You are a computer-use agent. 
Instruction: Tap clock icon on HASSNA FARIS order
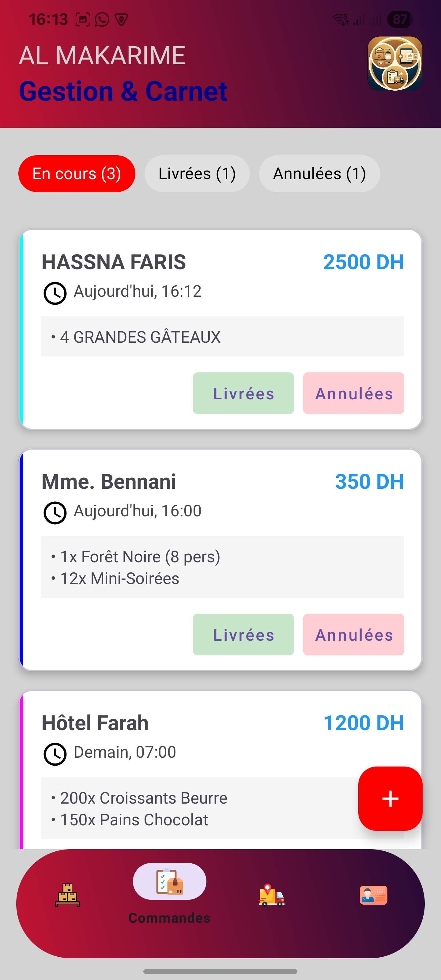point(55,293)
